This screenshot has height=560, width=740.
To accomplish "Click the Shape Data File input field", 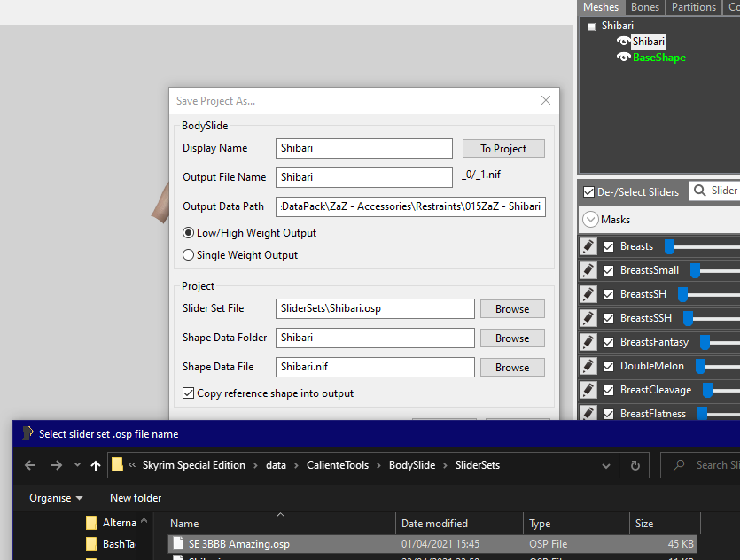I will click(375, 367).
